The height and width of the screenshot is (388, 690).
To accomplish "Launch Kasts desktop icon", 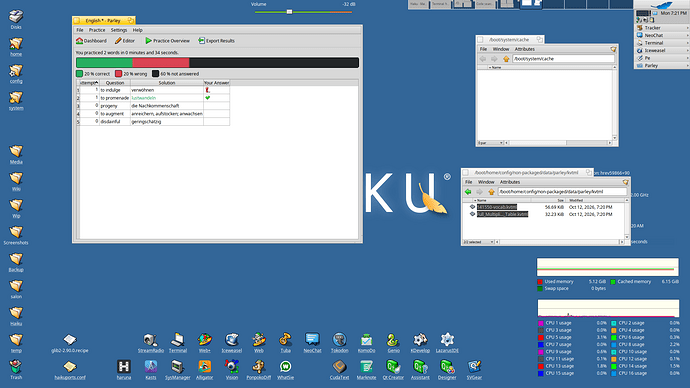I will point(150,370).
